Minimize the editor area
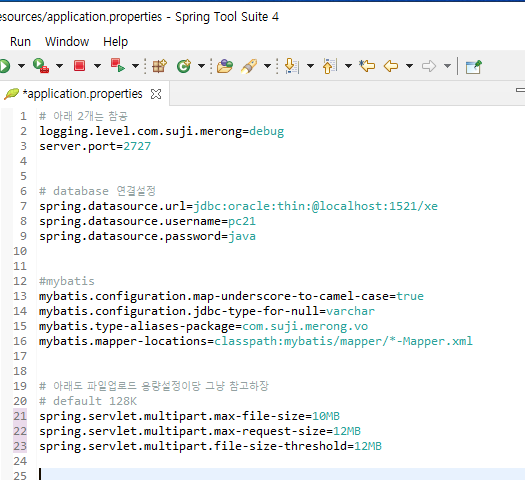The height and width of the screenshot is (480, 525). point(521,90)
